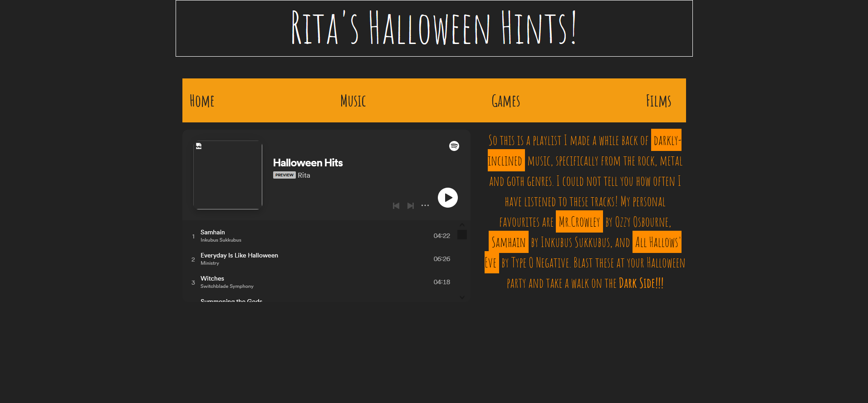This screenshot has width=868, height=403.
Task: Click artist name Inkubus Sukkubus in tracklist
Action: point(221,240)
